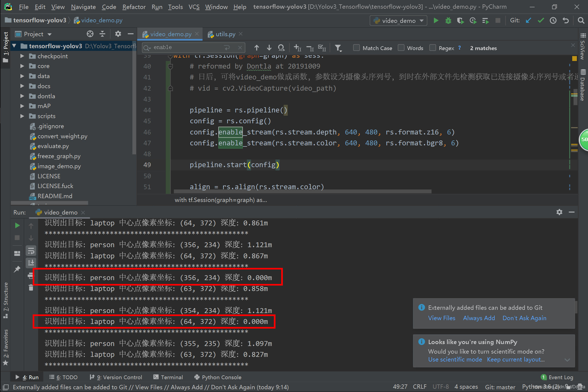Toggle the Words checkbox
The width and height of the screenshot is (588, 392).
click(x=401, y=48)
